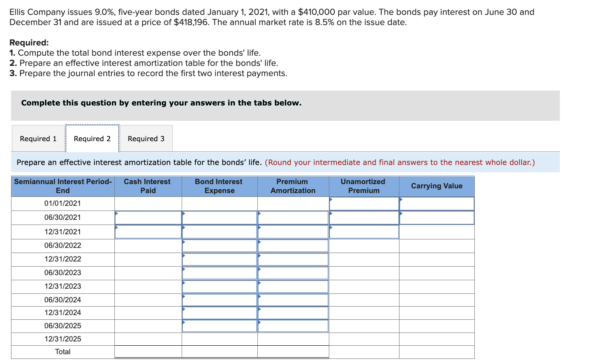Focus Unamortized Premium cell for 06/30/2022

[x=364, y=246]
